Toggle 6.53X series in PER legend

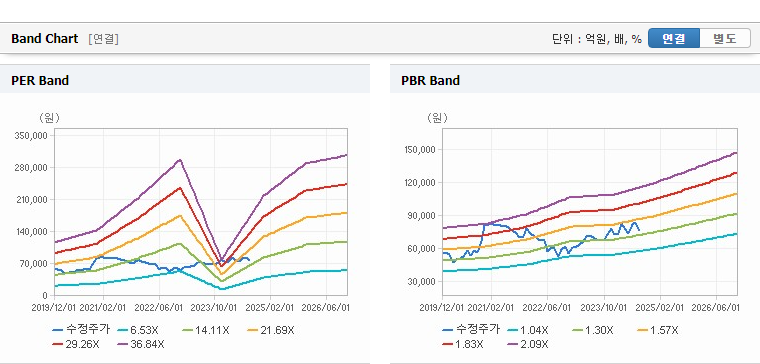pyautogui.click(x=138, y=331)
